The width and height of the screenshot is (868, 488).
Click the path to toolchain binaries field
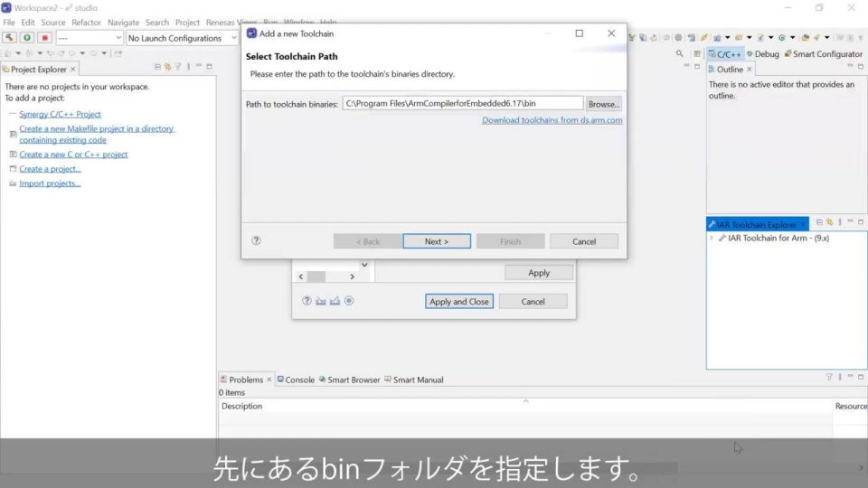click(x=463, y=103)
